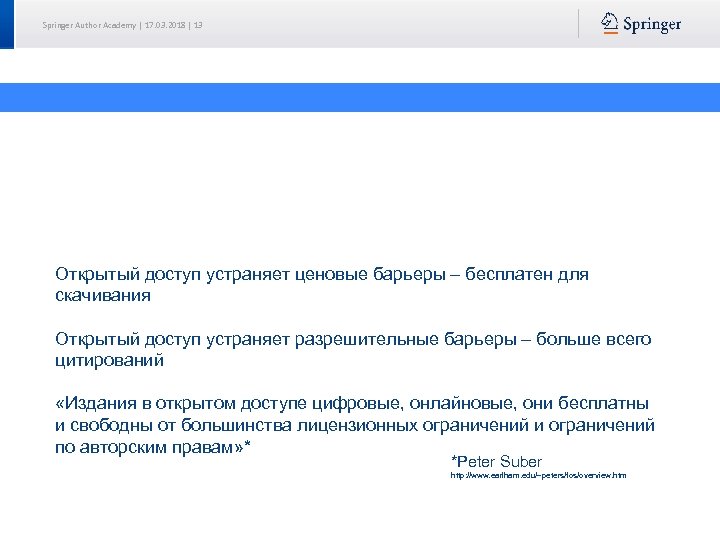Click the Springer horse logo icon
This screenshot has height=540, width=720.
[609, 23]
